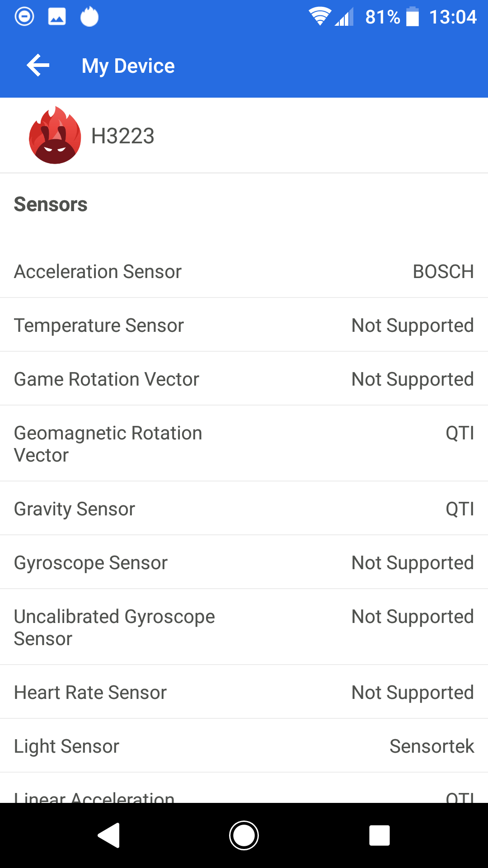
Task: Tap the do-not-disturb status icon
Action: coord(24,17)
